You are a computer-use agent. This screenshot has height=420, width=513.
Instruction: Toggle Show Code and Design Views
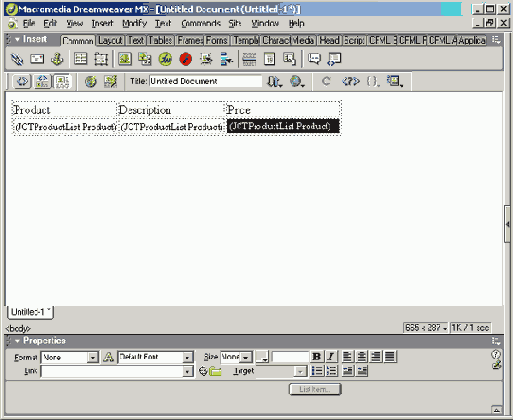(x=43, y=81)
